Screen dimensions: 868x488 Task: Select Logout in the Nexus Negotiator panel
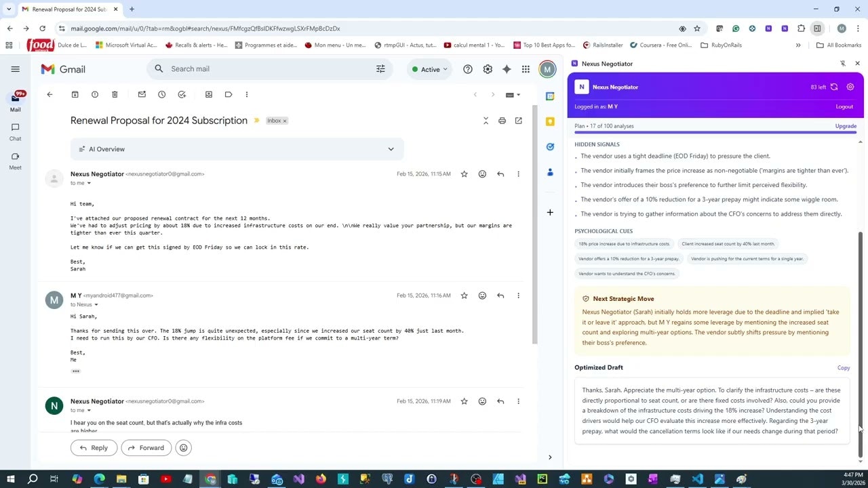pyautogui.click(x=844, y=106)
